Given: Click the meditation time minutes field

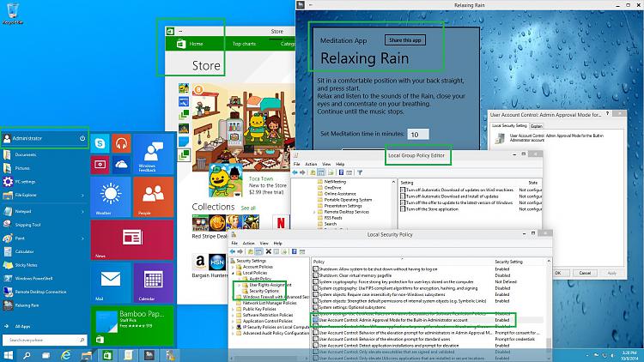Looking at the screenshot, I should pyautogui.click(x=418, y=134).
